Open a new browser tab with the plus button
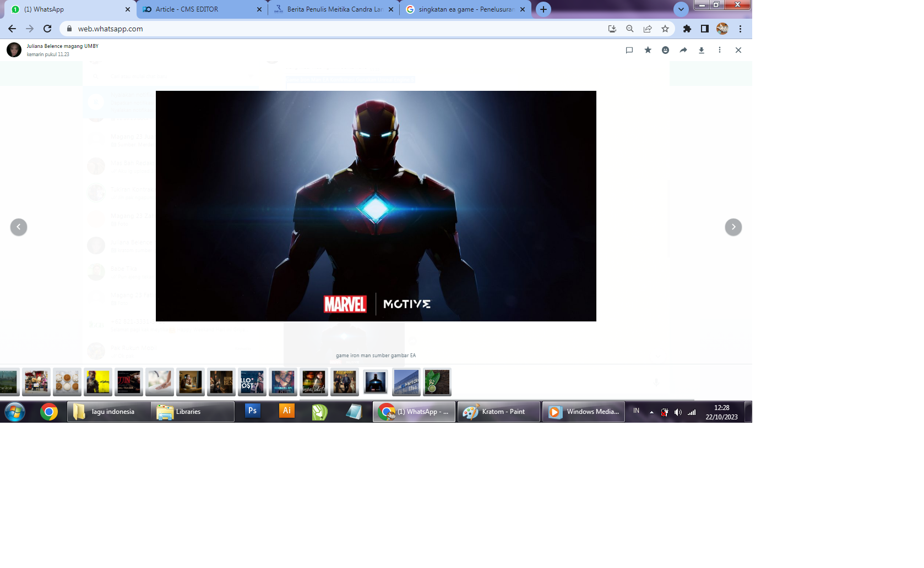 pyautogui.click(x=543, y=9)
